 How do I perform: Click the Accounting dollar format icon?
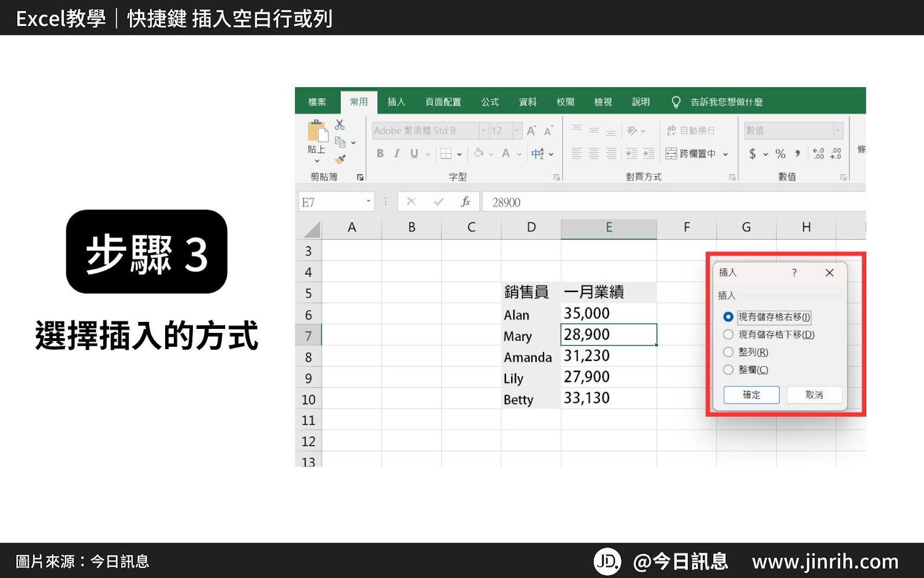[752, 154]
